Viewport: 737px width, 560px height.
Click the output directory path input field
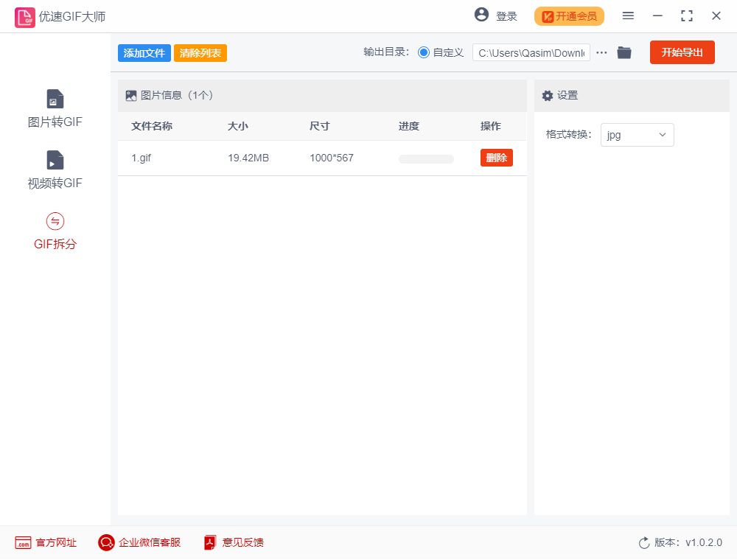(531, 52)
